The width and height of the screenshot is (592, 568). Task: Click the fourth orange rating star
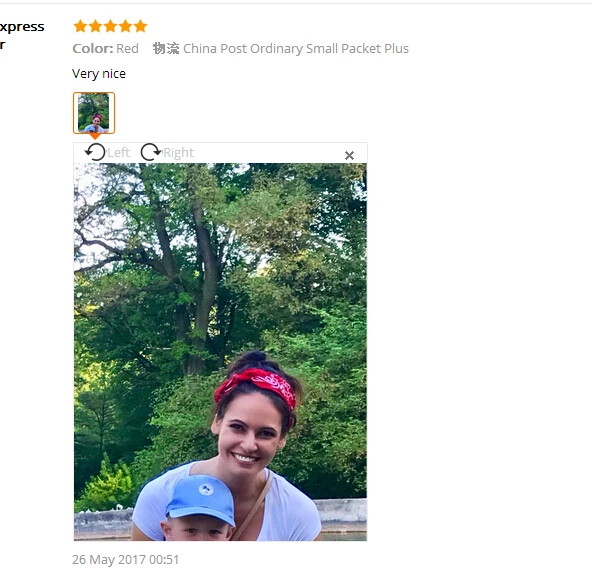click(125, 26)
